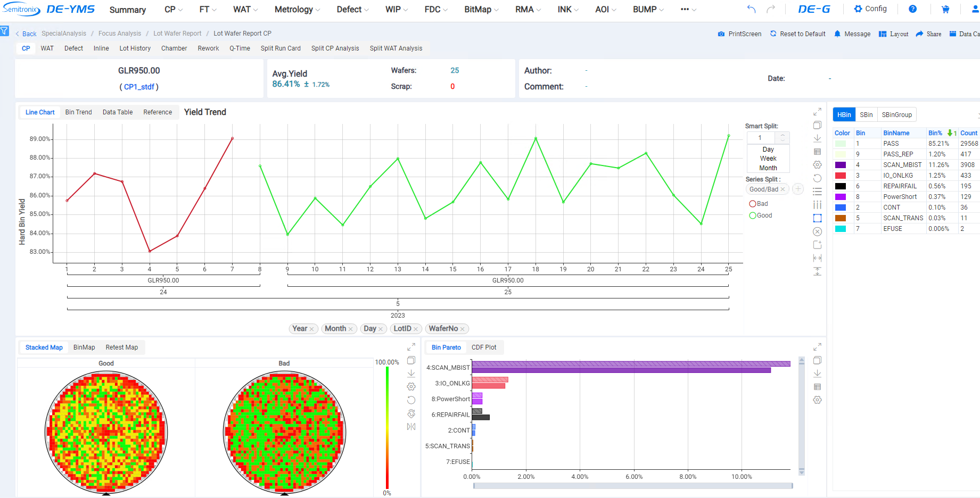Click the help question mark icon
This screenshot has height=498, width=980.
click(x=912, y=9)
